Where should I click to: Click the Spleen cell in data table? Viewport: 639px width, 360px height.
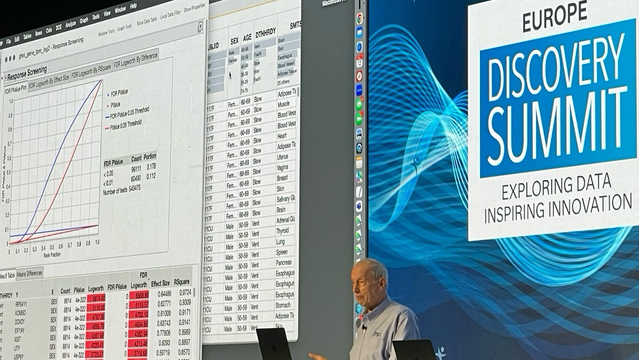pos(282,252)
